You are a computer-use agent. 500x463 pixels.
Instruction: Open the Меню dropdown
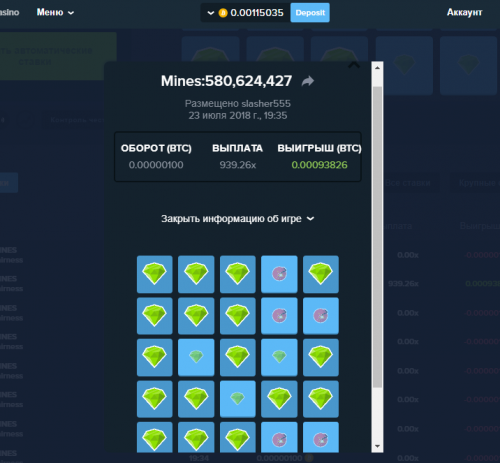point(55,12)
